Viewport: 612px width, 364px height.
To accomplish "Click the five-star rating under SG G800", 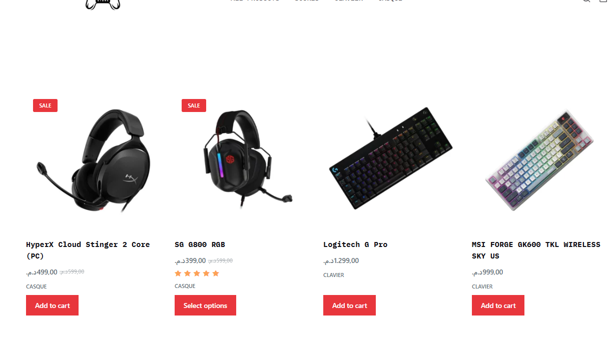I will [x=197, y=273].
